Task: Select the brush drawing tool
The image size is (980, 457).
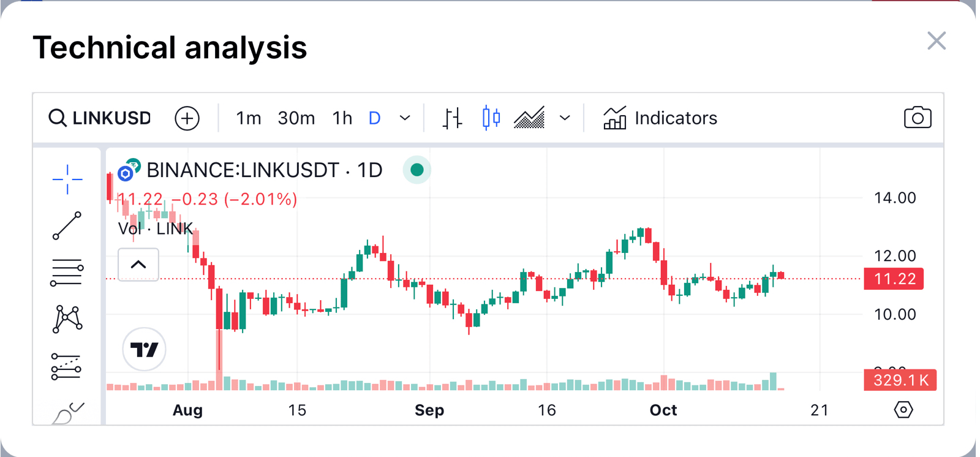Action: [68, 414]
